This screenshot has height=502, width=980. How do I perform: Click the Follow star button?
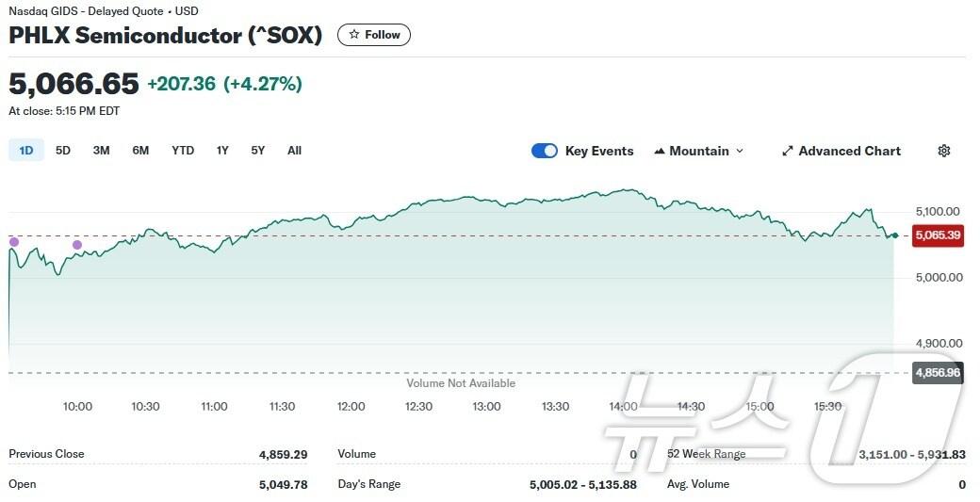click(374, 35)
